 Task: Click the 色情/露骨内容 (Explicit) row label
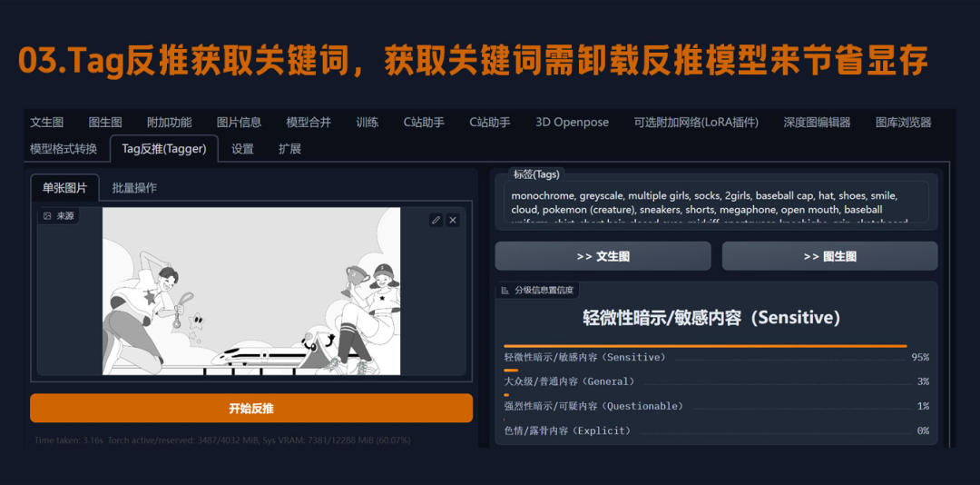tap(567, 431)
